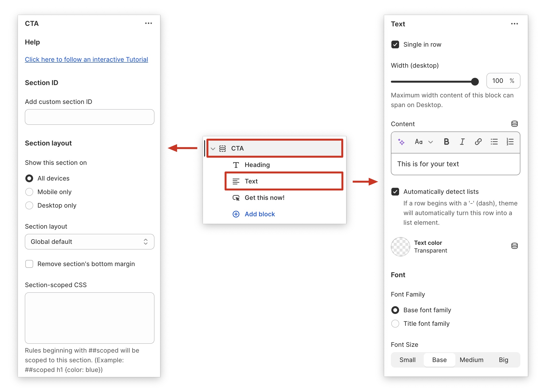Click the Add block link

[x=259, y=214]
